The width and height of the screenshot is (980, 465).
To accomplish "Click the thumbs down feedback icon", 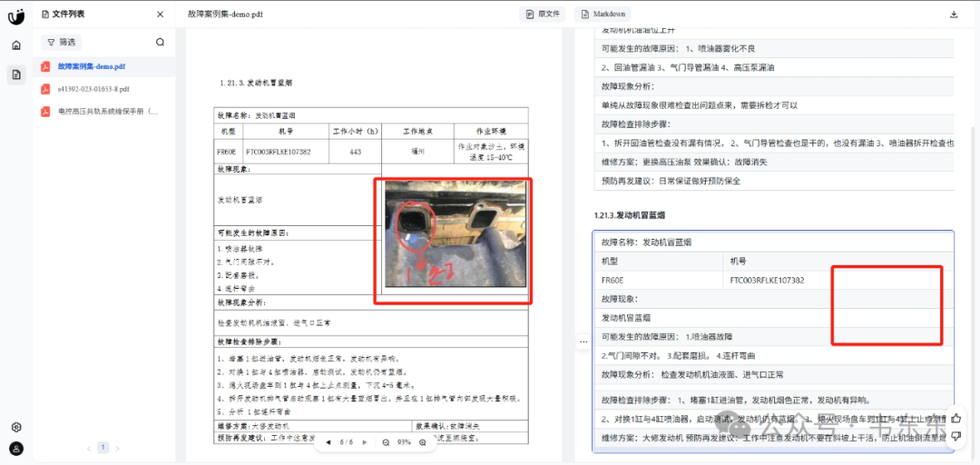I will click(x=956, y=436).
